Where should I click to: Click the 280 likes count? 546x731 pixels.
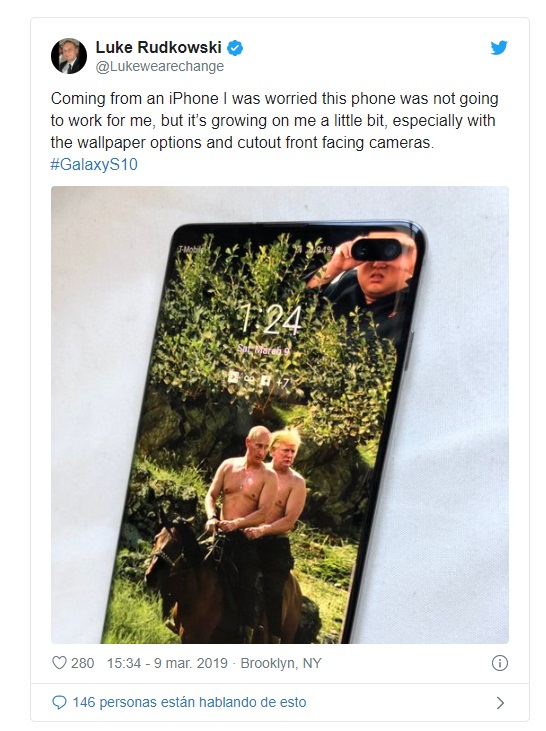tap(83, 663)
